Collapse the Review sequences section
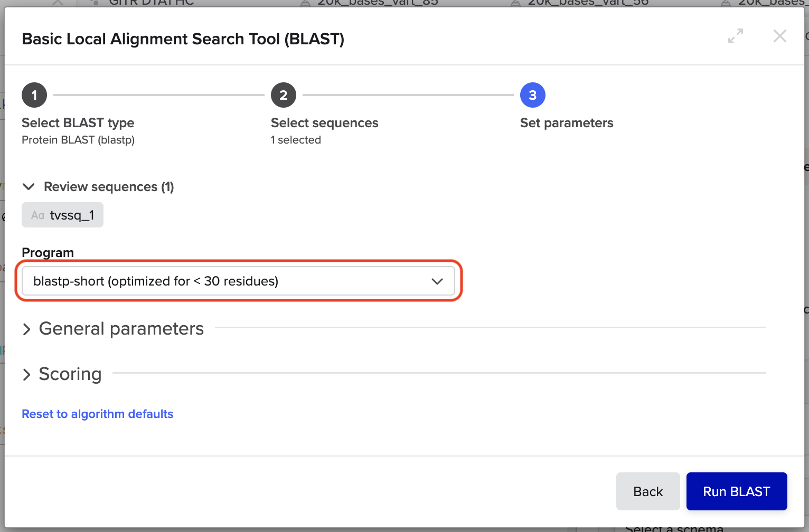The width and height of the screenshot is (809, 532). (29, 187)
